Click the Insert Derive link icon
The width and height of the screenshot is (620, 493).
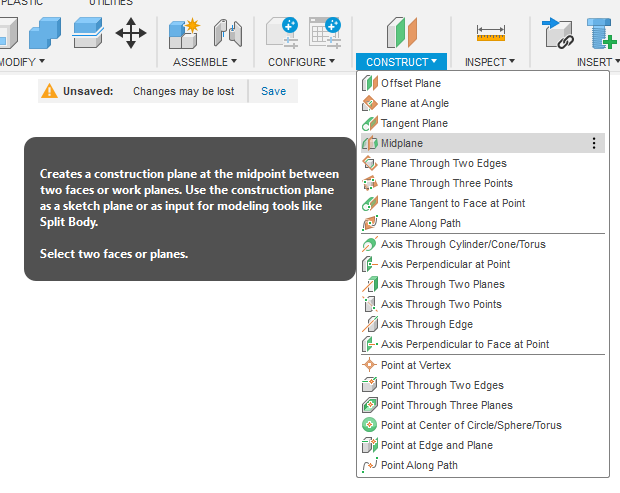pos(557,33)
